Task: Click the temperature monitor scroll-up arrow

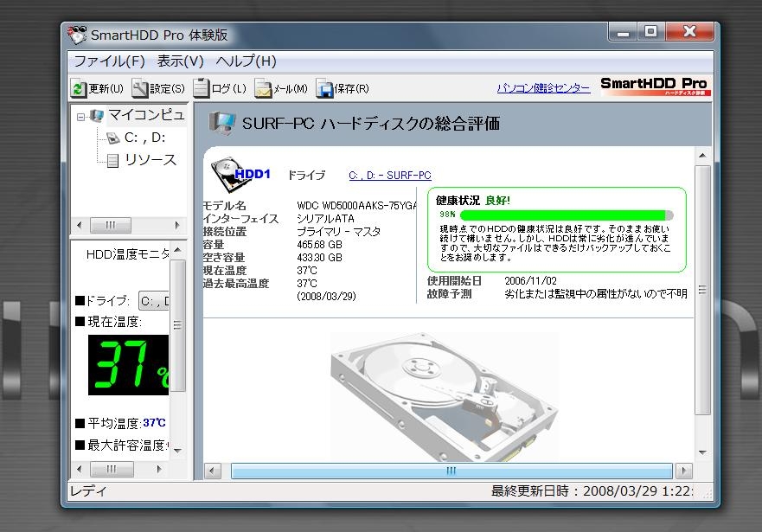Action: coord(177,250)
